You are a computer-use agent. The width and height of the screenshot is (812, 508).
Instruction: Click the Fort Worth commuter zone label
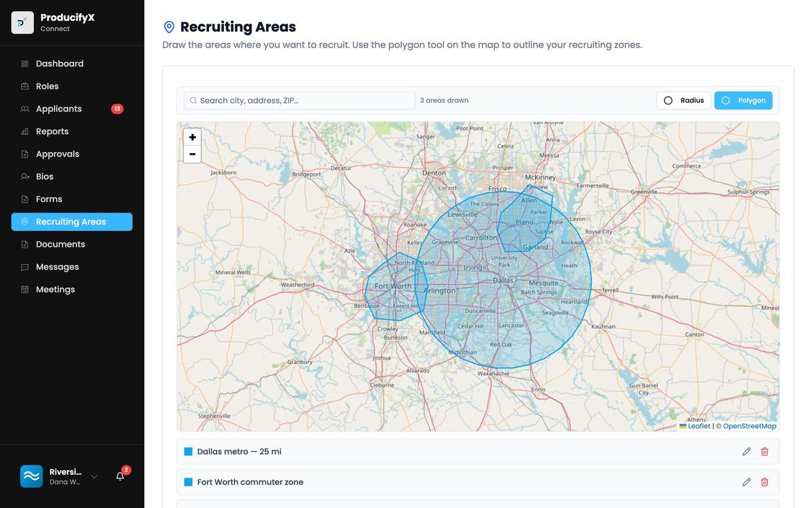pos(250,482)
